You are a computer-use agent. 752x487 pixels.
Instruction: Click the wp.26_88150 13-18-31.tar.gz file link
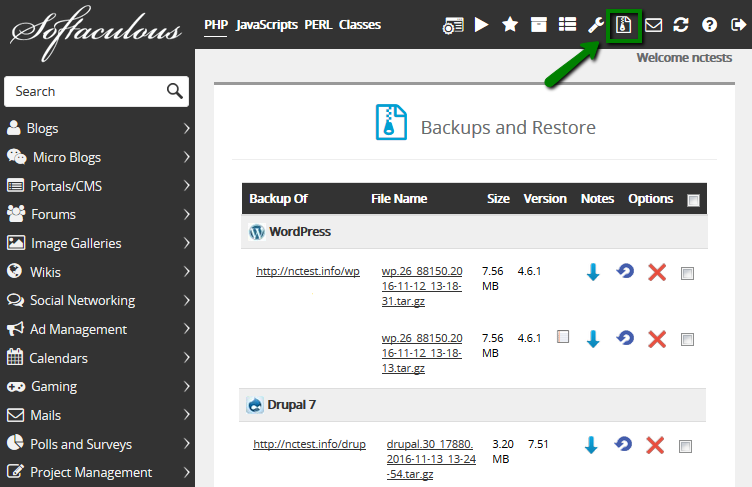[422, 286]
